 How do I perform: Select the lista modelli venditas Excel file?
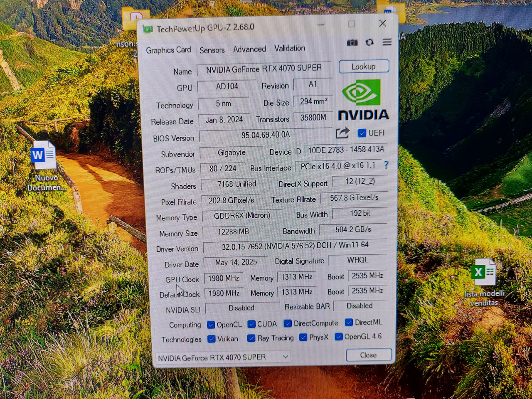[x=484, y=272]
